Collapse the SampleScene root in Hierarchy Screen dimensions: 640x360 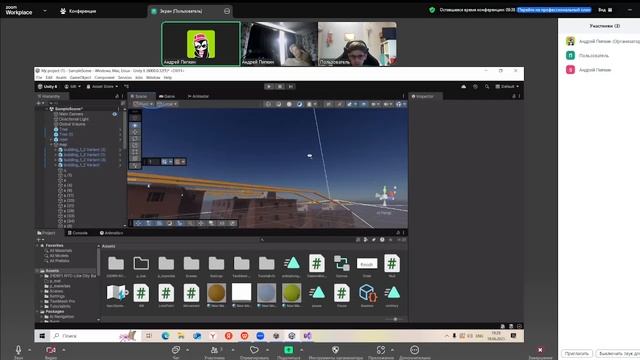tap(47, 109)
